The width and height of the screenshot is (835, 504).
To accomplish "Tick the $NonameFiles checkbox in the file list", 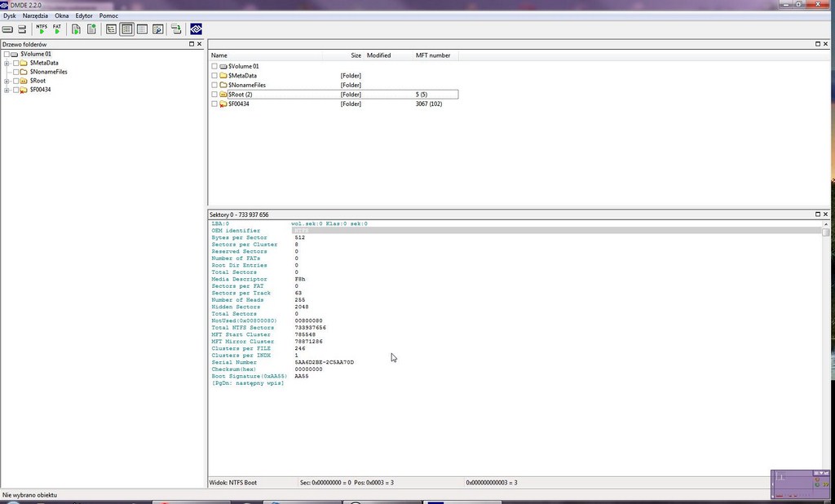I will (x=214, y=86).
